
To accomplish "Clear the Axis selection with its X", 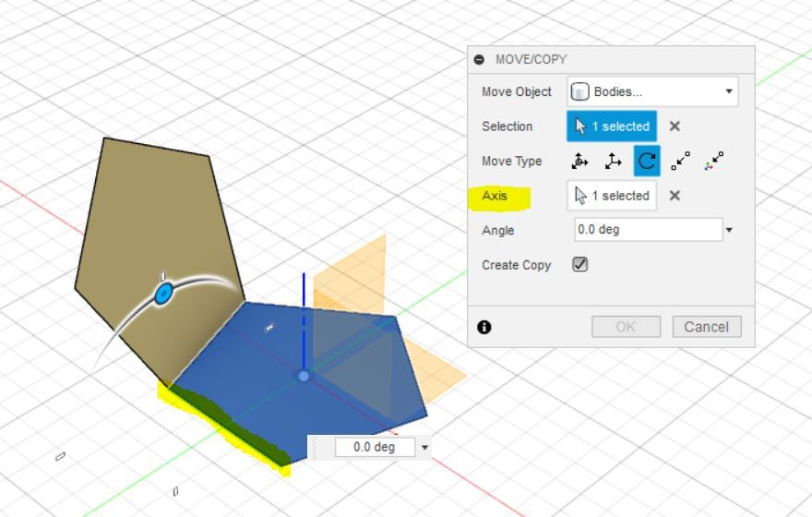I will click(675, 196).
